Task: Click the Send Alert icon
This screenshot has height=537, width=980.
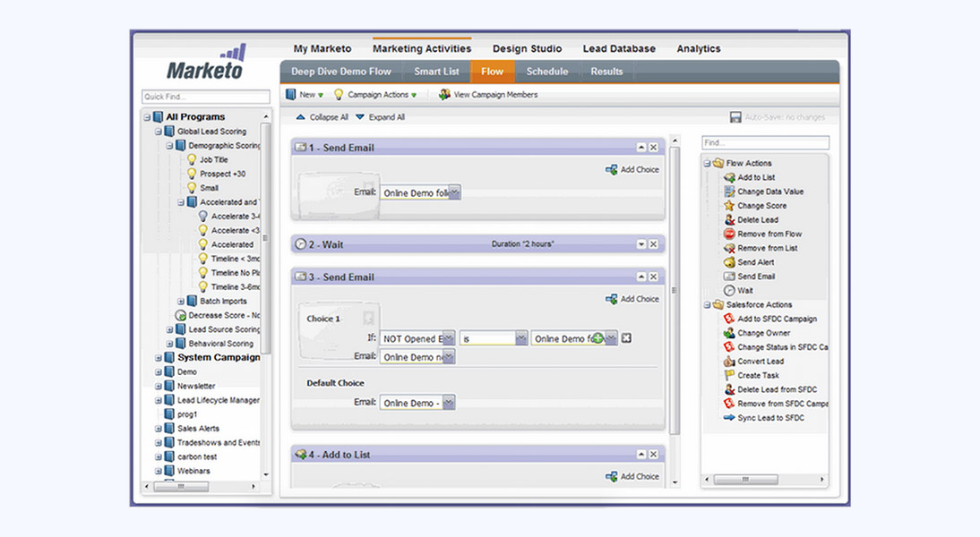Action: (x=729, y=262)
